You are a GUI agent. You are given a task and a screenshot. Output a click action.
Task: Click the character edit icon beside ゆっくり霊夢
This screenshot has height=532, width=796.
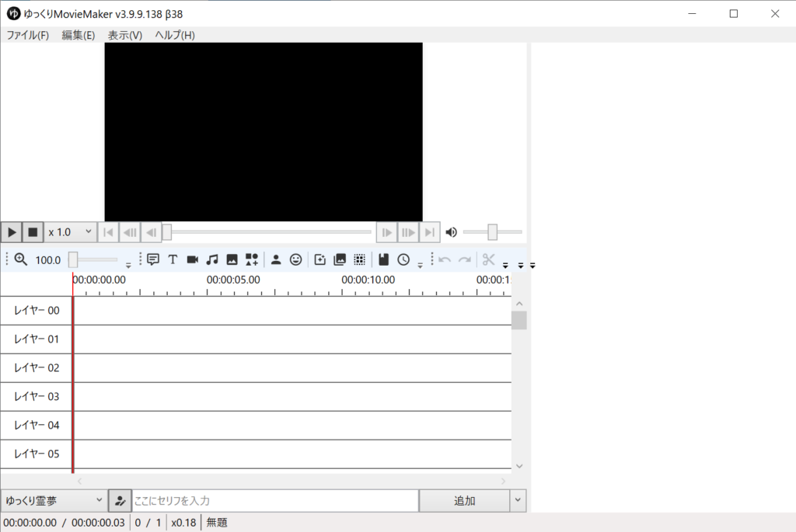coord(120,501)
